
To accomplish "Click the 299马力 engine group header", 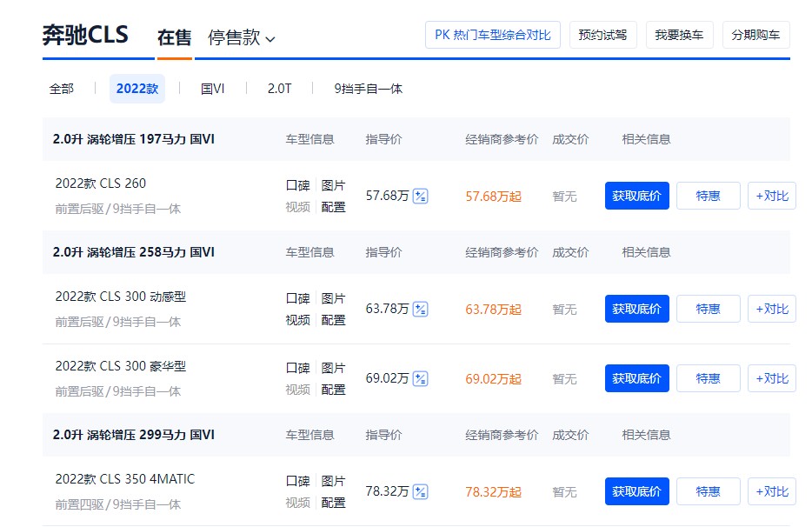I will pyautogui.click(x=134, y=434).
